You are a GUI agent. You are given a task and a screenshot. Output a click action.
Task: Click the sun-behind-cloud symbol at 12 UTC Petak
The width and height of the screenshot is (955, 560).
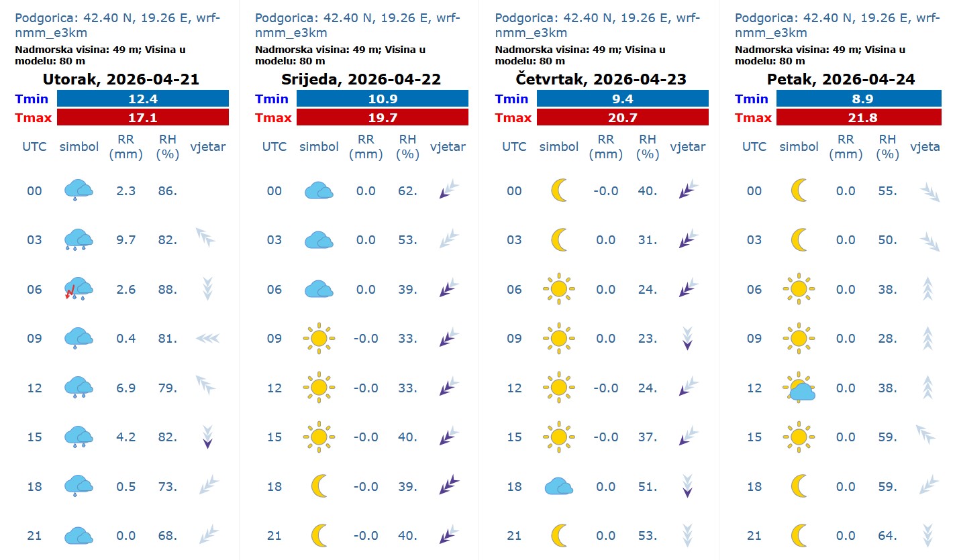pos(799,388)
